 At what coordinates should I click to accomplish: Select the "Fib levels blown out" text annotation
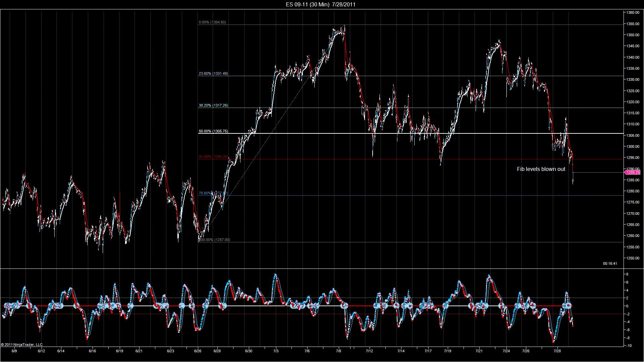[x=541, y=169]
